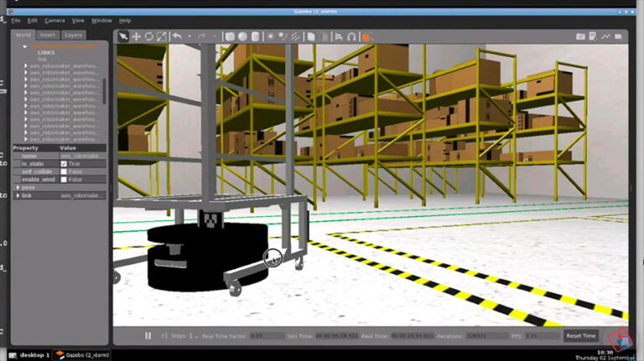The image size is (644, 361).
Task: Insert a sphere shape from toolbar
Action: click(242, 37)
